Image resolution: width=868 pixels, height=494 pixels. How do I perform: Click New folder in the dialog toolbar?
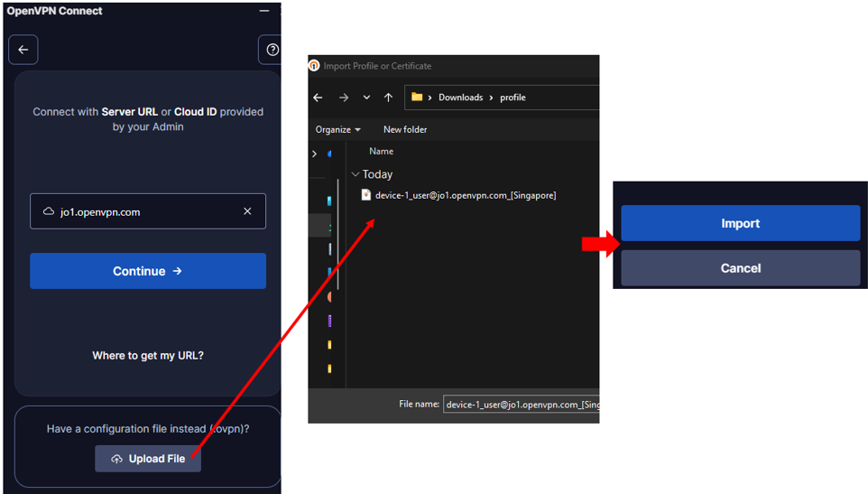(405, 129)
